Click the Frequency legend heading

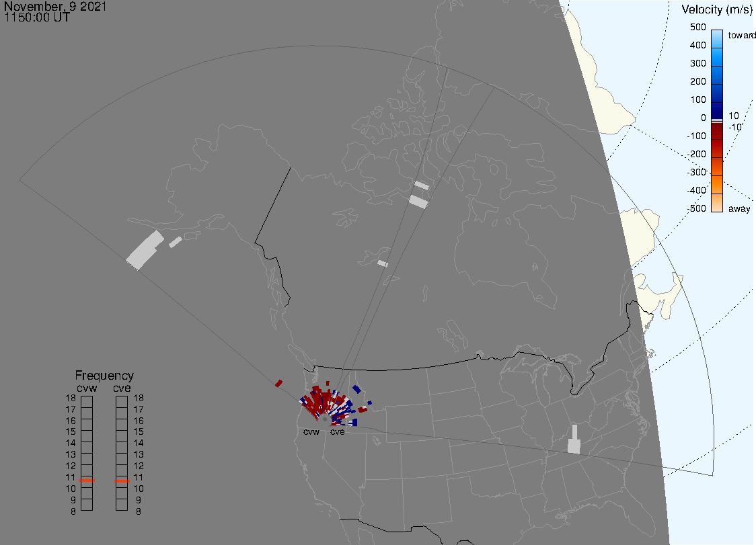pos(104,376)
